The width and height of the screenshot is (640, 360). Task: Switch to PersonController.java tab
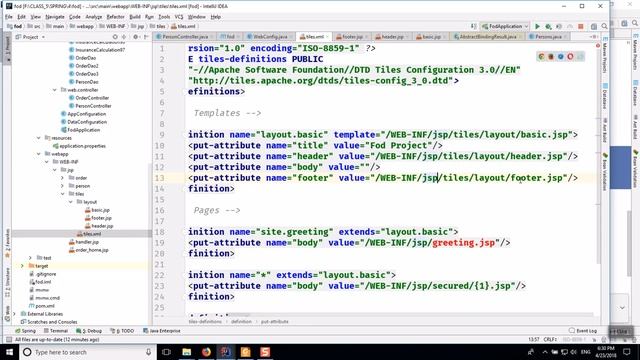click(185, 37)
